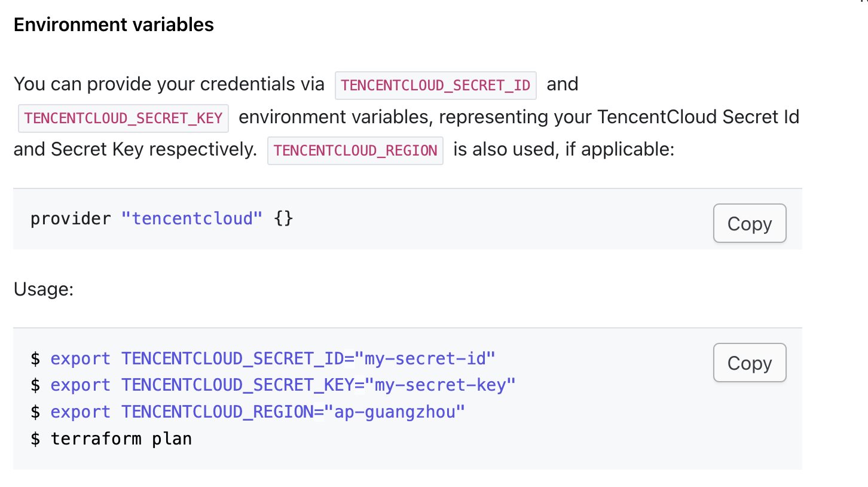
Task: Click the terraform plan command line
Action: tap(111, 439)
